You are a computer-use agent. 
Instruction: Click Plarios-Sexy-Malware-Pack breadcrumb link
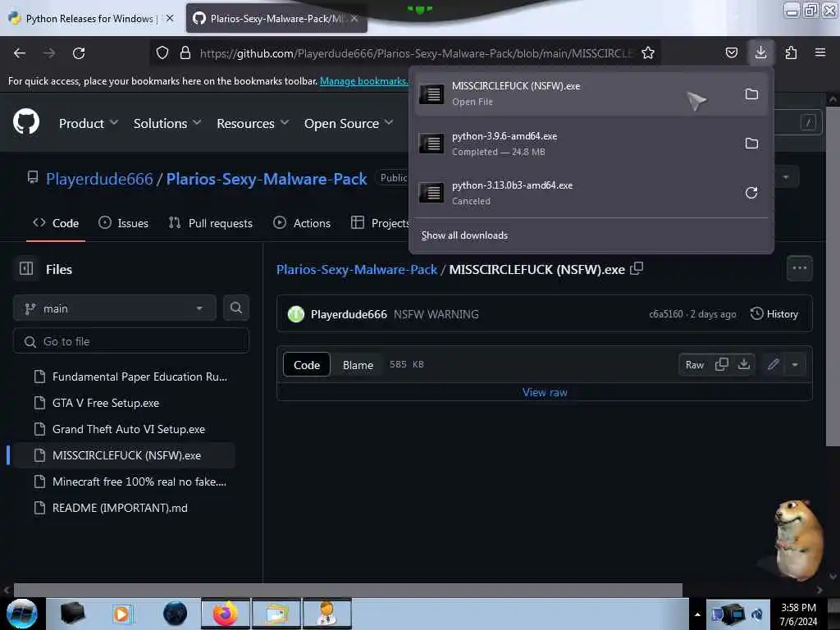pos(357,269)
